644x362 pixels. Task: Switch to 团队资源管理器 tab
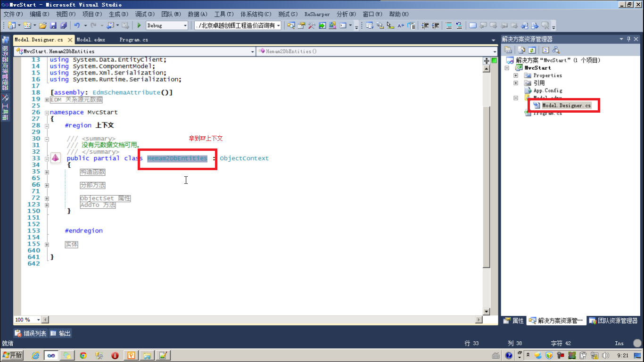click(x=614, y=321)
